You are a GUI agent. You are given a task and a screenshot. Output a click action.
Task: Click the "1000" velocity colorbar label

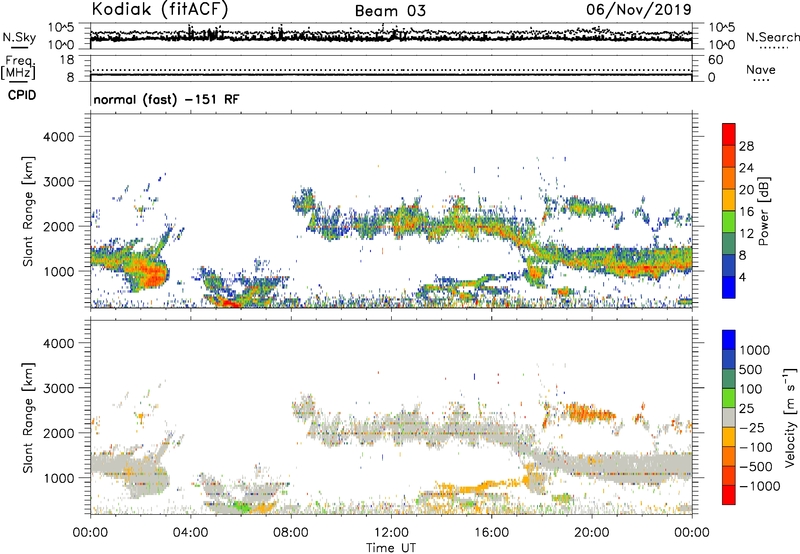[755, 350]
